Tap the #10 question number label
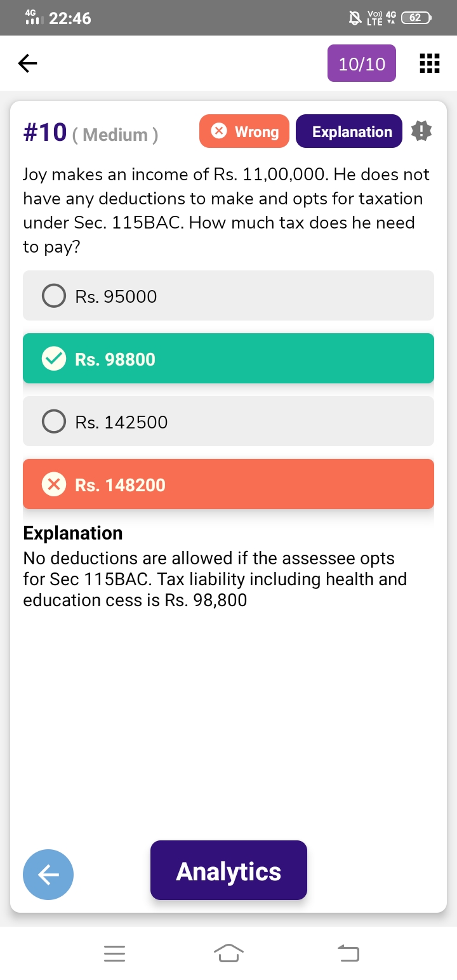 (x=45, y=132)
